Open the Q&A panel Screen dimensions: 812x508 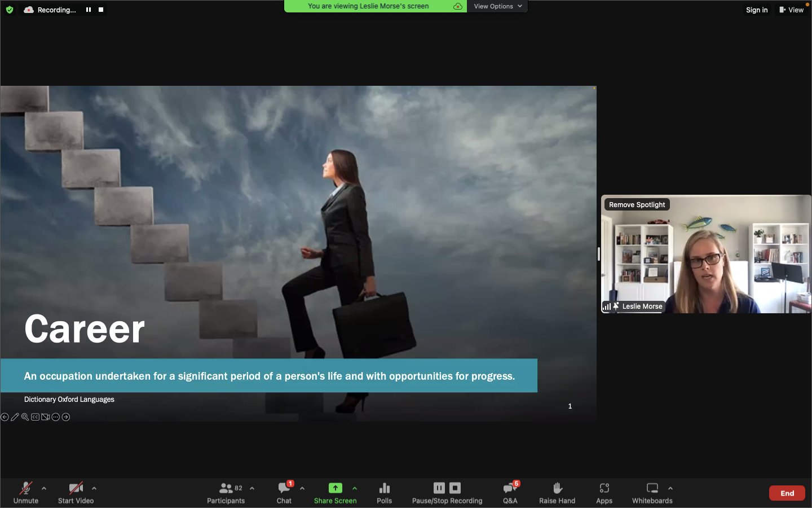pos(510,492)
